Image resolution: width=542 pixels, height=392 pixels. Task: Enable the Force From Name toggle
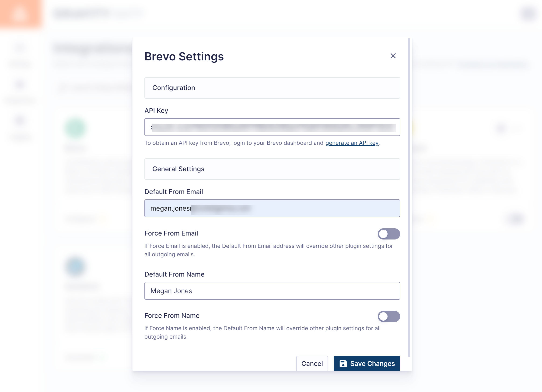click(388, 316)
